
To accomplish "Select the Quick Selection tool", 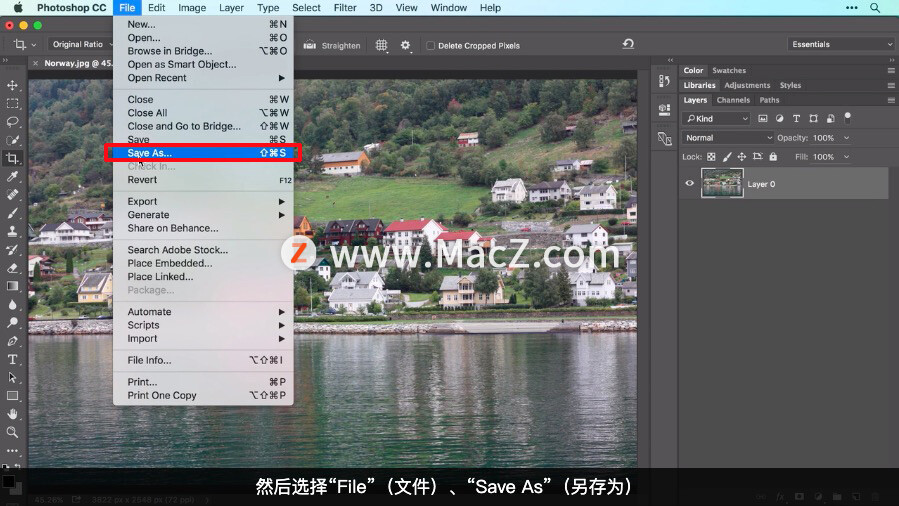I will point(12,140).
